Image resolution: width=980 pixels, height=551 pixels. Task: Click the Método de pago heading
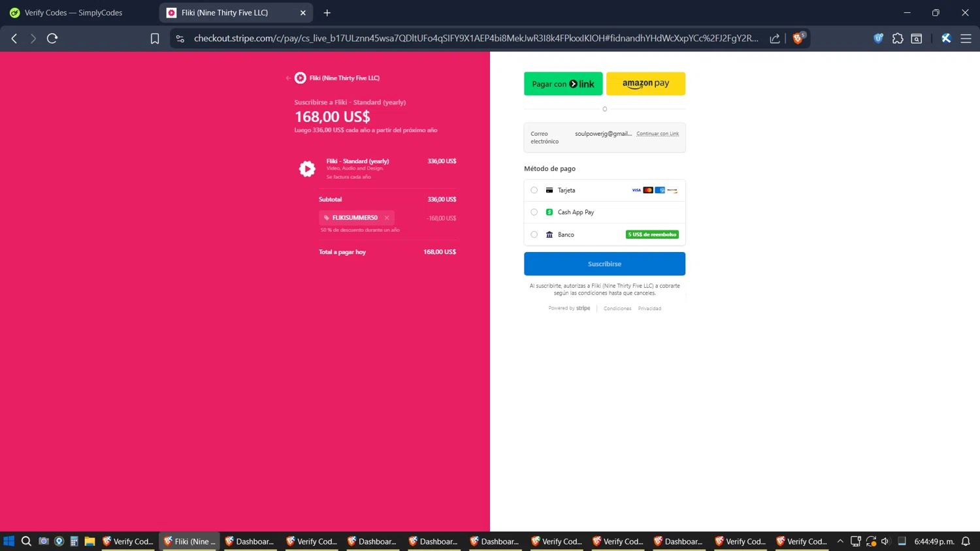[x=550, y=168]
